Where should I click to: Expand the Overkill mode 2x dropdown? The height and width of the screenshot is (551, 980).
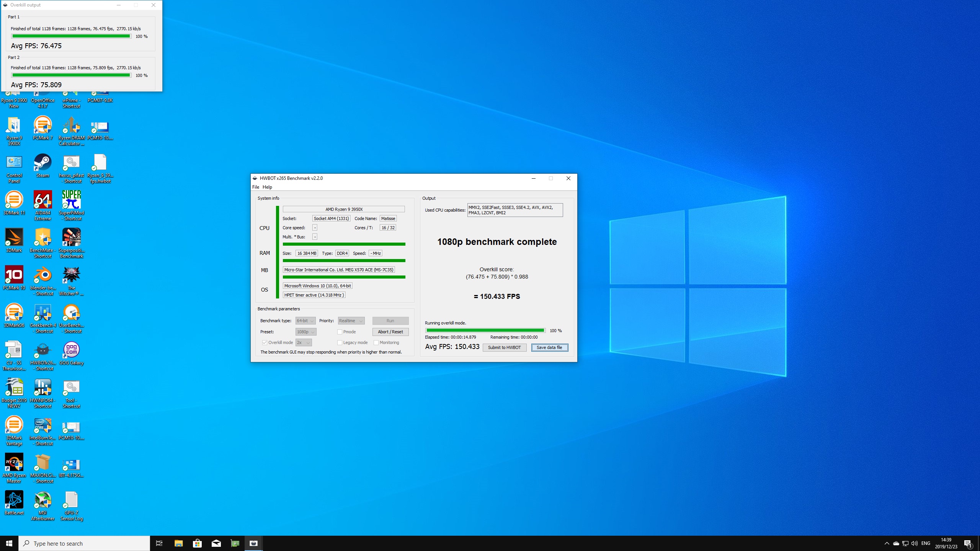304,342
